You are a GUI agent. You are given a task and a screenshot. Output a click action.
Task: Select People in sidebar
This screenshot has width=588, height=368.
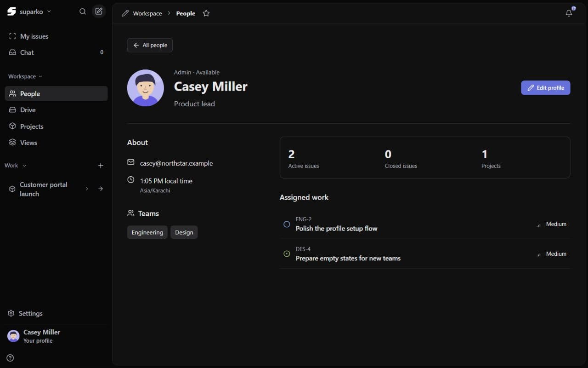click(x=56, y=93)
